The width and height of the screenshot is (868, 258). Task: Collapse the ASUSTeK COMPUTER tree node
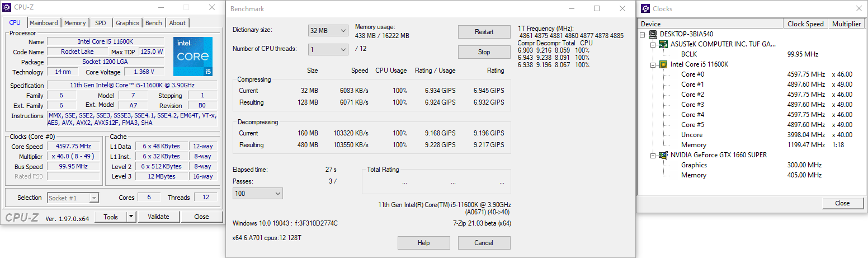pos(653,44)
